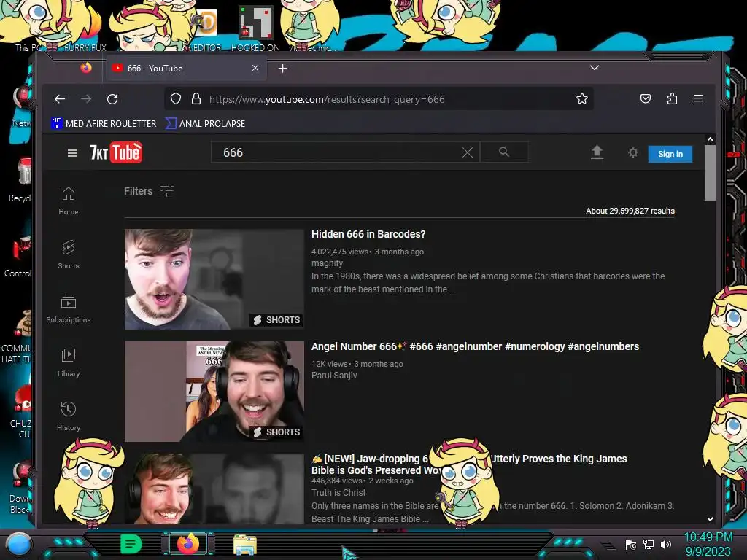Open the King James Bible video title
Screen dimensions: 747x560
tap(469, 464)
